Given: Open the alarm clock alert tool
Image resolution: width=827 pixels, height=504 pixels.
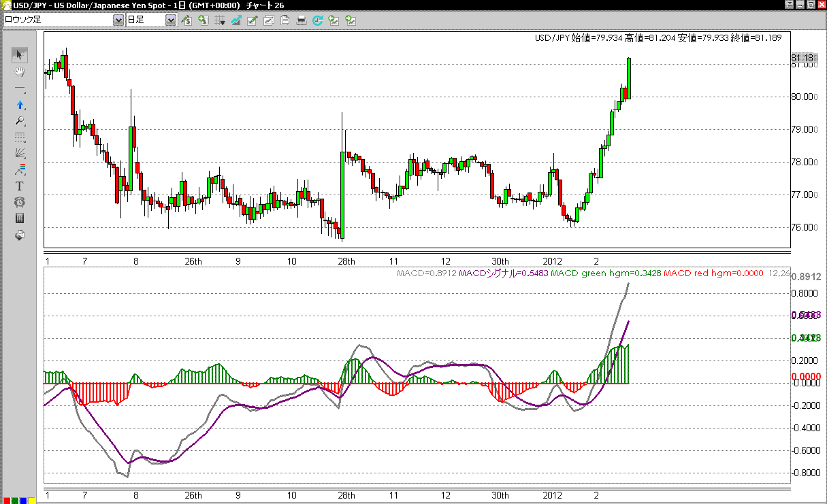Looking at the screenshot, I should (20, 202).
